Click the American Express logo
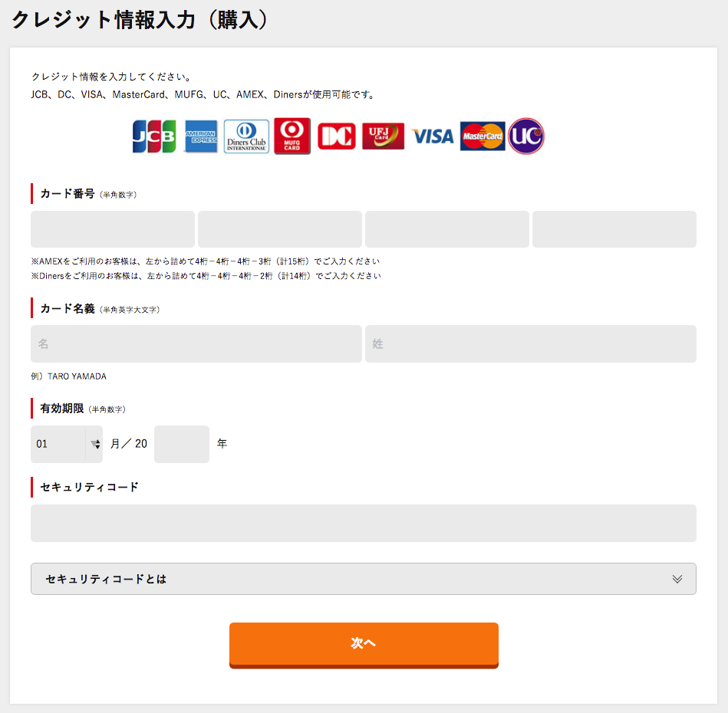Viewport: 728px width, 713px height. (x=201, y=136)
